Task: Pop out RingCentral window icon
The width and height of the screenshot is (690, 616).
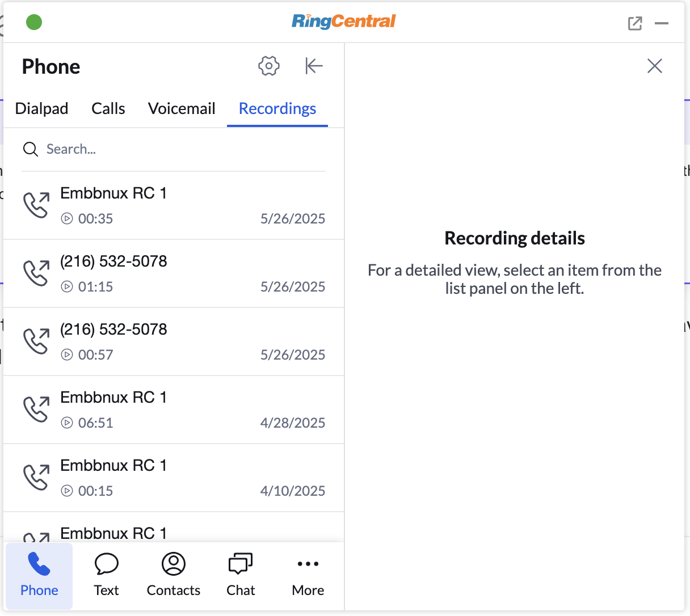Action: pyautogui.click(x=635, y=23)
